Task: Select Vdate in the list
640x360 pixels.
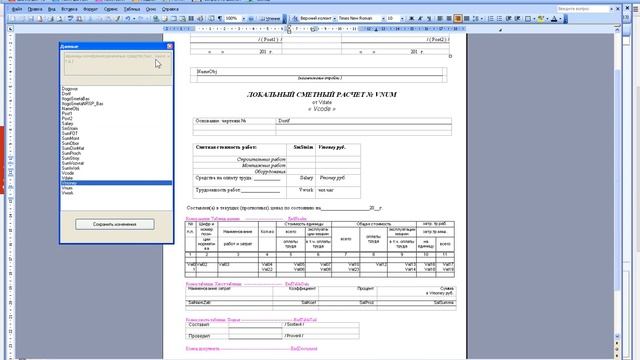Action: [x=67, y=178]
